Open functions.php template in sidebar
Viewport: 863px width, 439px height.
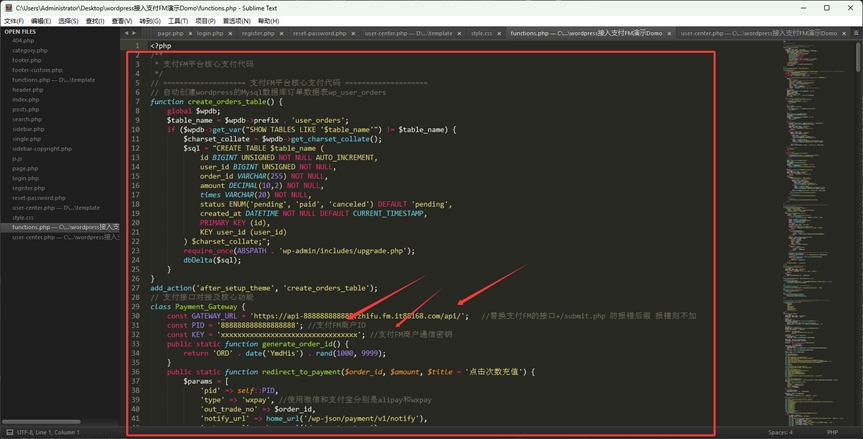pyautogui.click(x=53, y=80)
